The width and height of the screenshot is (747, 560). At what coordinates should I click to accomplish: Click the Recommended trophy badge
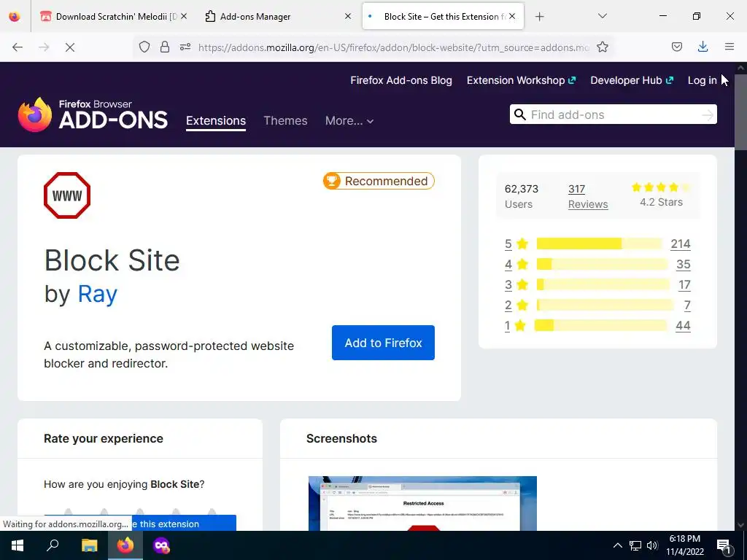(x=379, y=181)
